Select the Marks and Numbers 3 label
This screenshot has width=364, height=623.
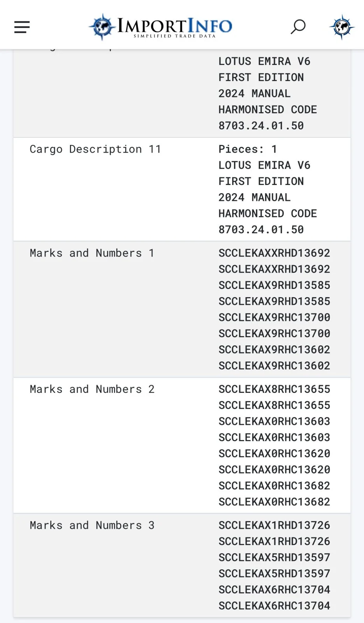92,526
